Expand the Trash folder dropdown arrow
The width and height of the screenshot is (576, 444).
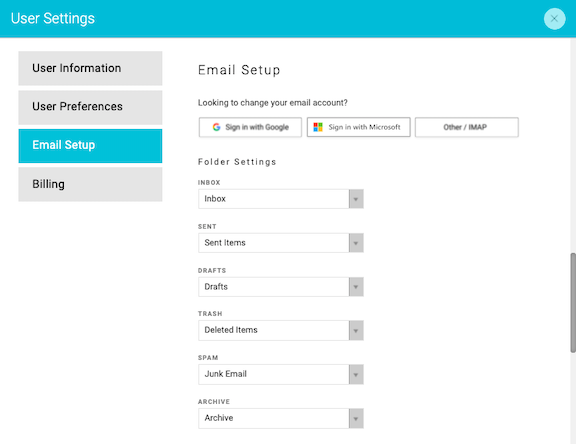point(356,331)
